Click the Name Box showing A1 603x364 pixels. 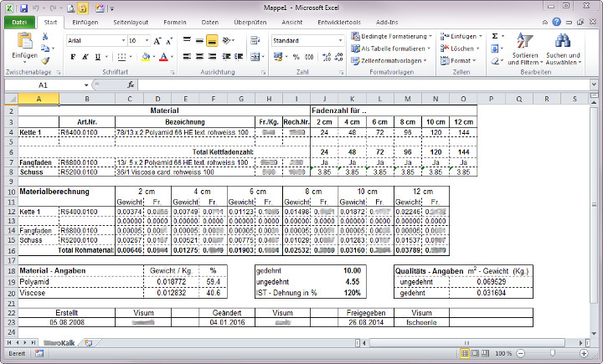pyautogui.click(x=44, y=85)
